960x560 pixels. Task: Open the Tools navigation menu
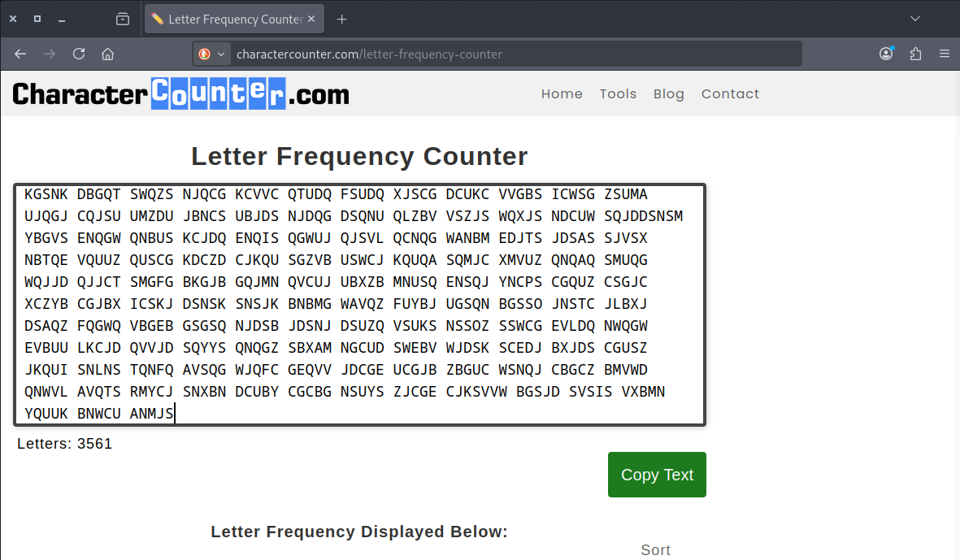click(618, 93)
